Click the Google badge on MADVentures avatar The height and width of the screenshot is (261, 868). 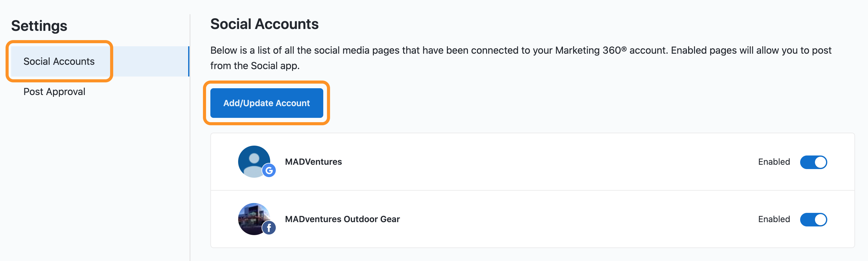coord(269,170)
